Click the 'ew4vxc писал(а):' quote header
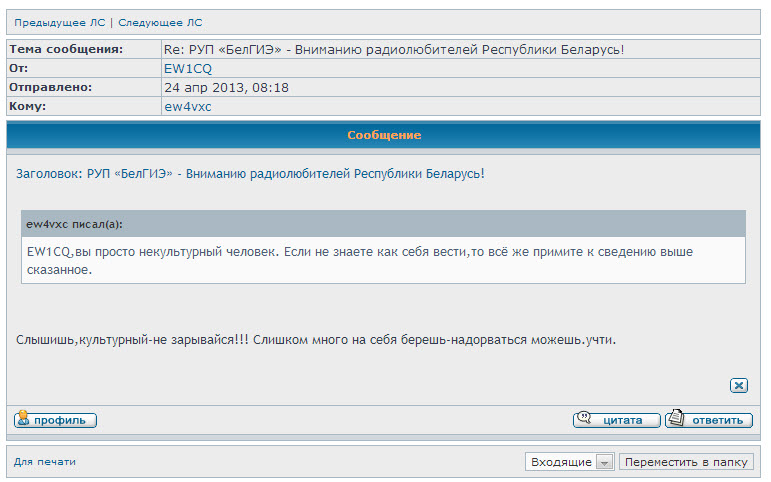Screen dimensions: 771x482 (75, 223)
